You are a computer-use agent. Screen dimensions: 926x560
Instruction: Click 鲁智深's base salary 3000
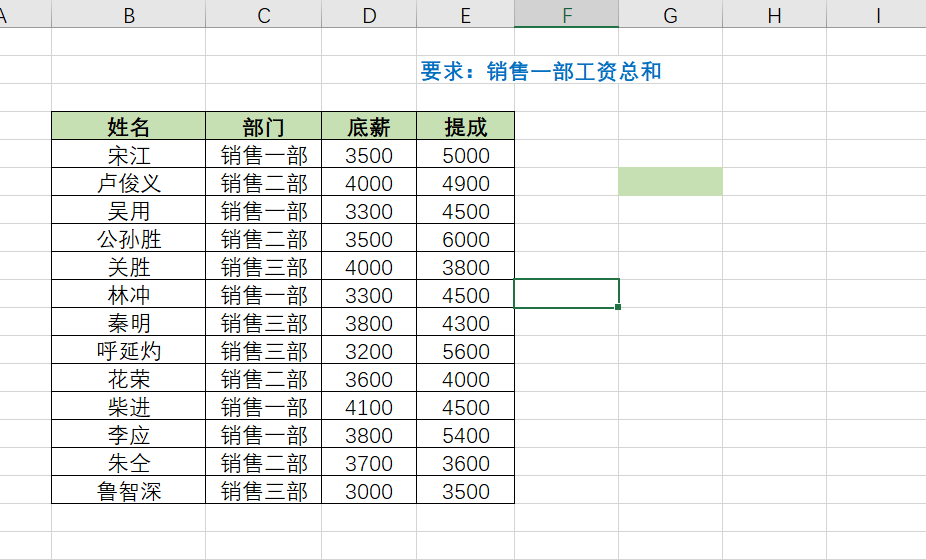coord(369,490)
